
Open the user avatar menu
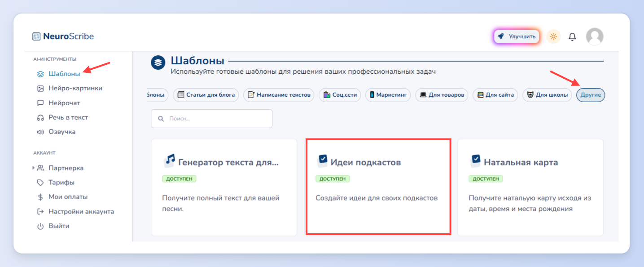pyautogui.click(x=595, y=36)
